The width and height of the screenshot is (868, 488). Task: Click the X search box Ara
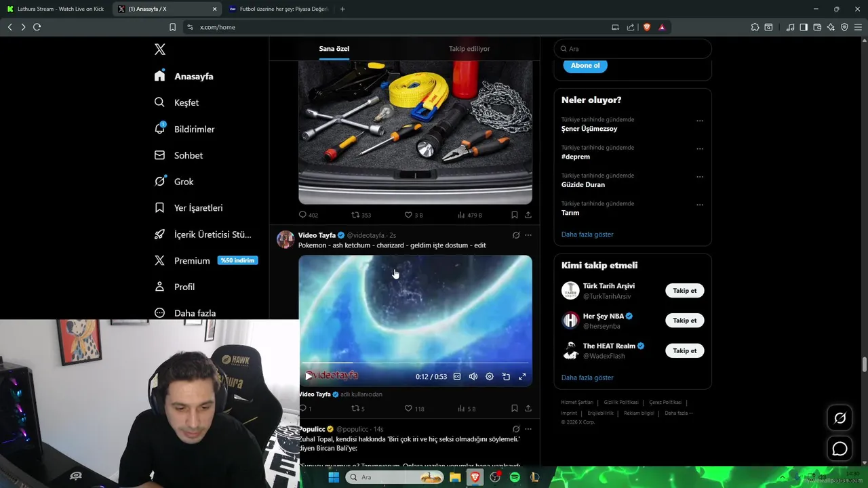(x=633, y=49)
